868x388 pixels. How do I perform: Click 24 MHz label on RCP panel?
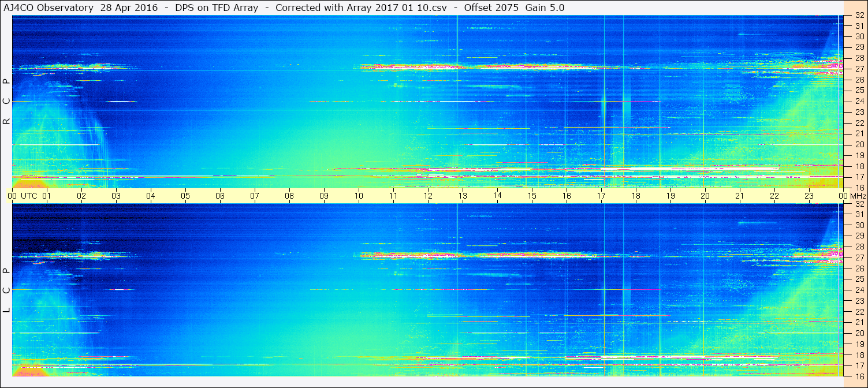point(859,101)
